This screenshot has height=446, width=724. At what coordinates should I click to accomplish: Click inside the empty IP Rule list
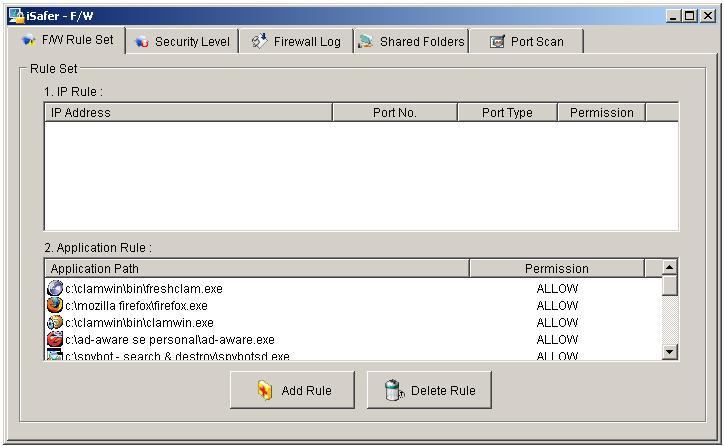[362, 176]
